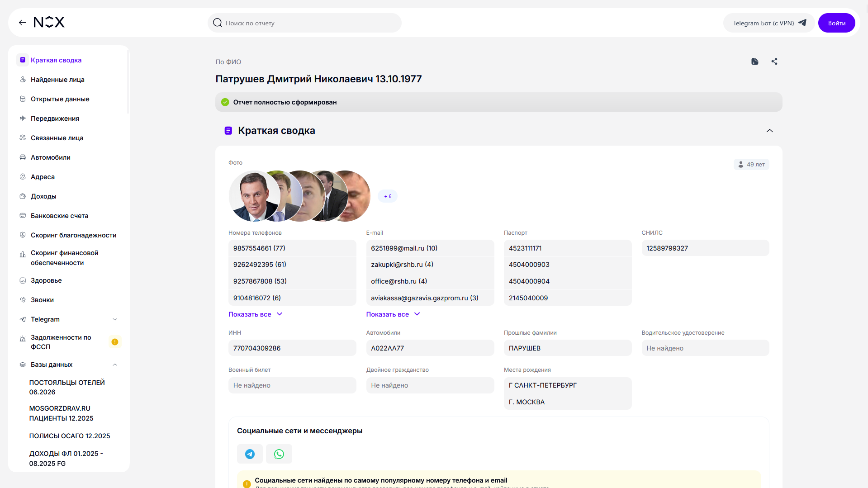Click phone number 9857554661 (77)
This screenshot has width=868, height=488.
[292, 248]
